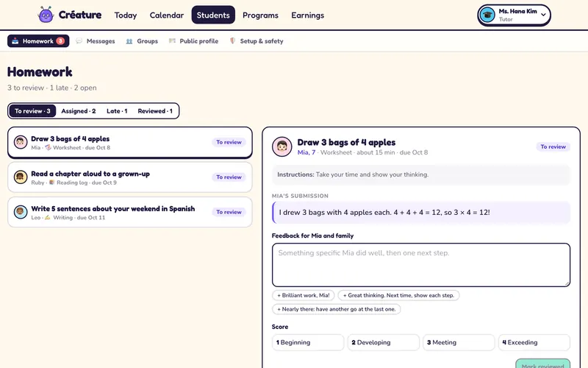Show the Assigned · 2 filter
588x368 pixels.
point(79,111)
